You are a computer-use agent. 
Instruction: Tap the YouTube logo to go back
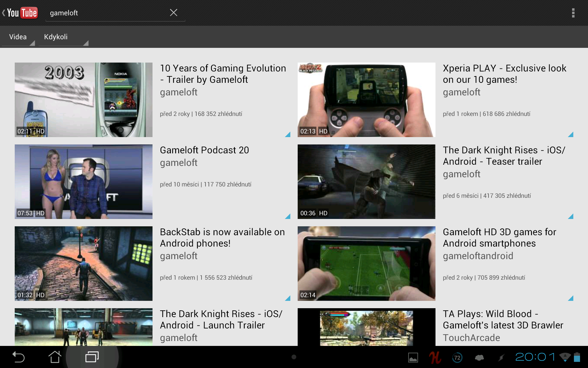(x=20, y=13)
